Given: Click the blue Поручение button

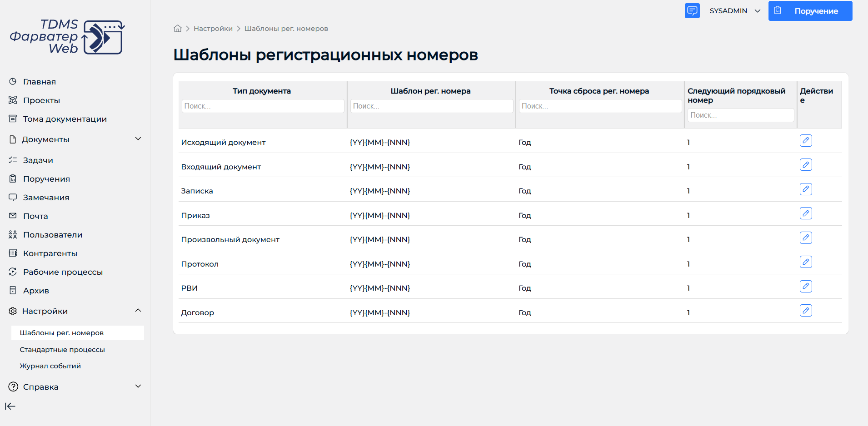Looking at the screenshot, I should [810, 11].
